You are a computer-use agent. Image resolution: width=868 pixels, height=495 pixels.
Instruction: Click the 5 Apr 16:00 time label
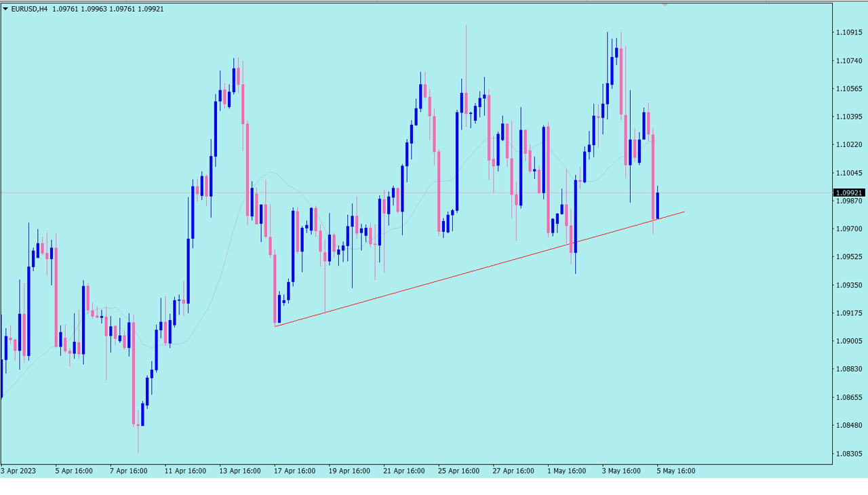click(74, 471)
